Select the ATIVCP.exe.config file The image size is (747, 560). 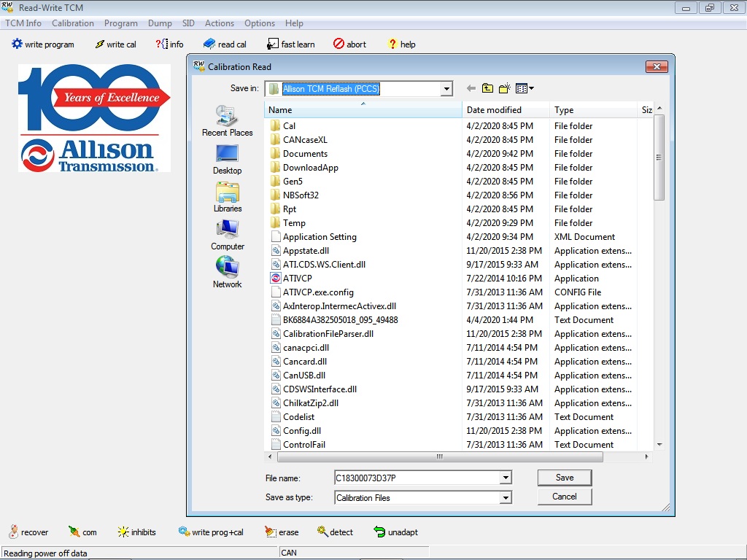[312, 292]
